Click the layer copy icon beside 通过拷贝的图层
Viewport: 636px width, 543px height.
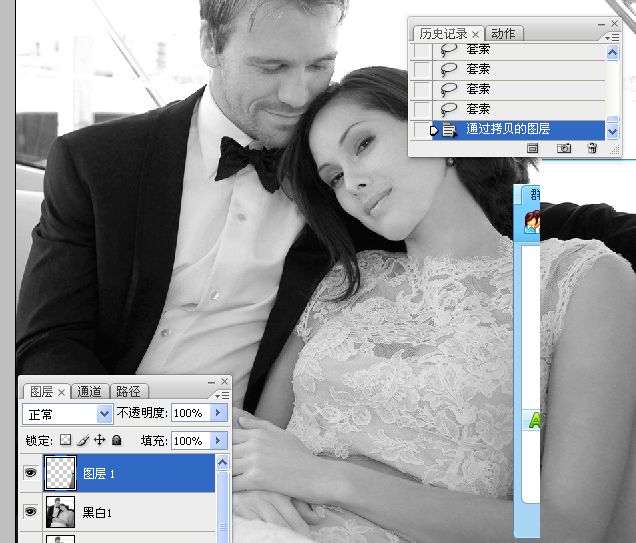click(x=449, y=130)
